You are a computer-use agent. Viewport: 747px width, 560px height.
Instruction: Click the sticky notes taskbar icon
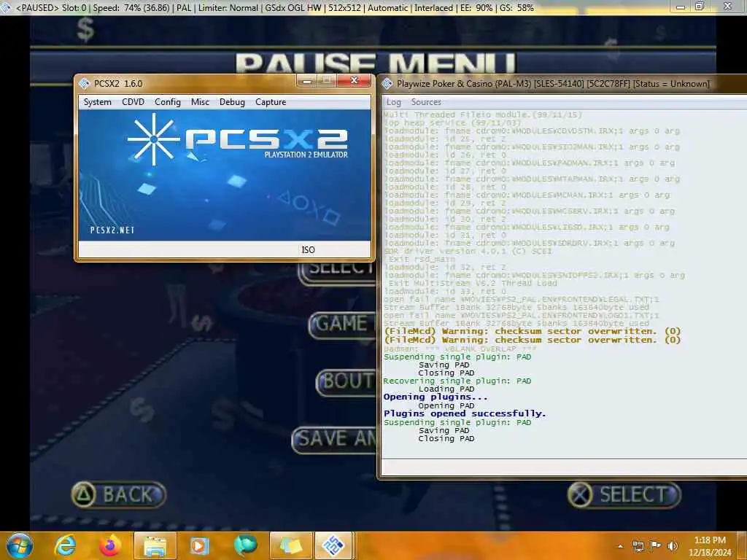click(290, 545)
